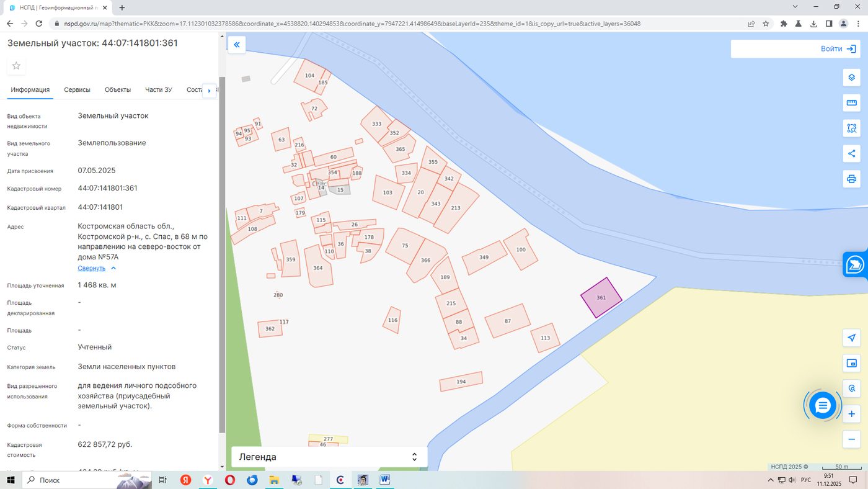The height and width of the screenshot is (489, 868).
Task: Switch to the Сервисы tab
Action: coord(77,90)
